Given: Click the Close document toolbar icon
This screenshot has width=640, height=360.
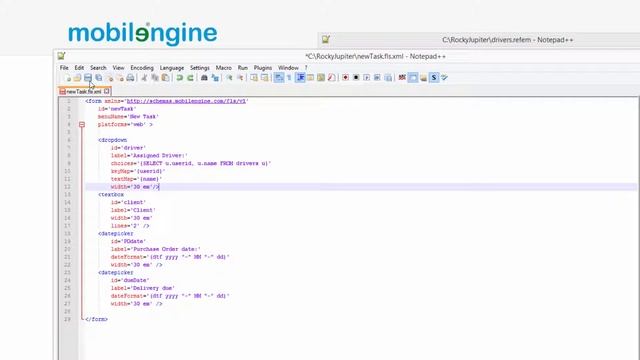Looking at the screenshot, I should pos(110,78).
